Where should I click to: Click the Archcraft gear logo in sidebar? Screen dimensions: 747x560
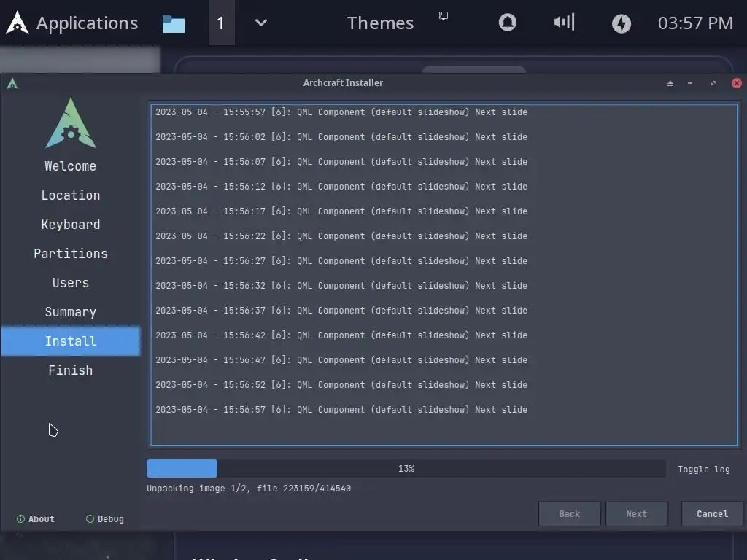pos(71,122)
